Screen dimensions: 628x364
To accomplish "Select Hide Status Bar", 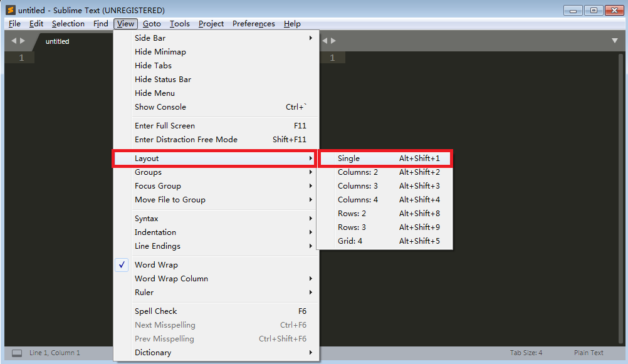I will pyautogui.click(x=217, y=80).
